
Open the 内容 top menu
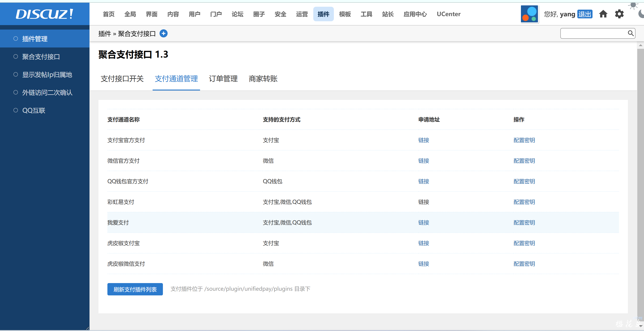coord(173,14)
